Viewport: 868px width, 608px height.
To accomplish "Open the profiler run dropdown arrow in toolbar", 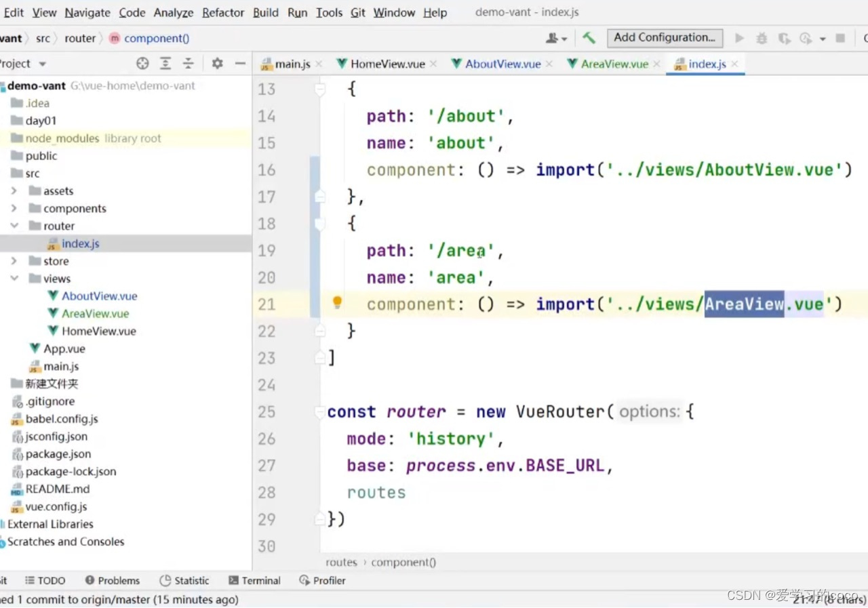I will [823, 39].
